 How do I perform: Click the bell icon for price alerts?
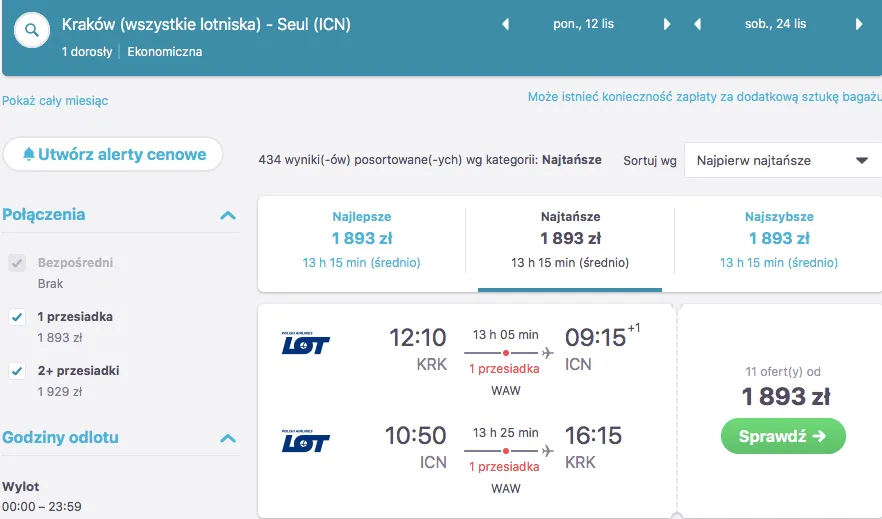click(x=28, y=154)
